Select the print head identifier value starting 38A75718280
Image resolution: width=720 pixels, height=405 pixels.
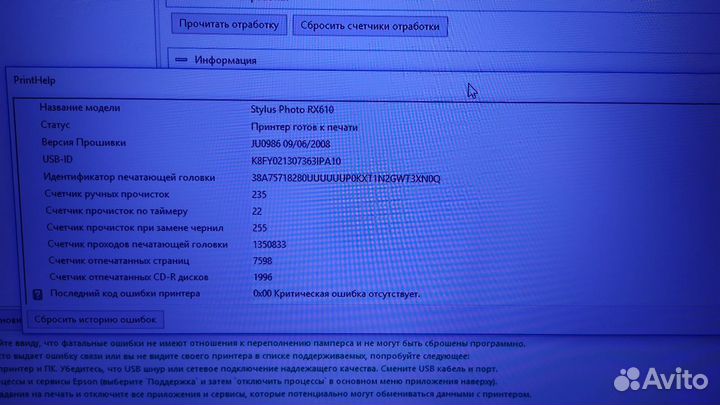coord(346,178)
